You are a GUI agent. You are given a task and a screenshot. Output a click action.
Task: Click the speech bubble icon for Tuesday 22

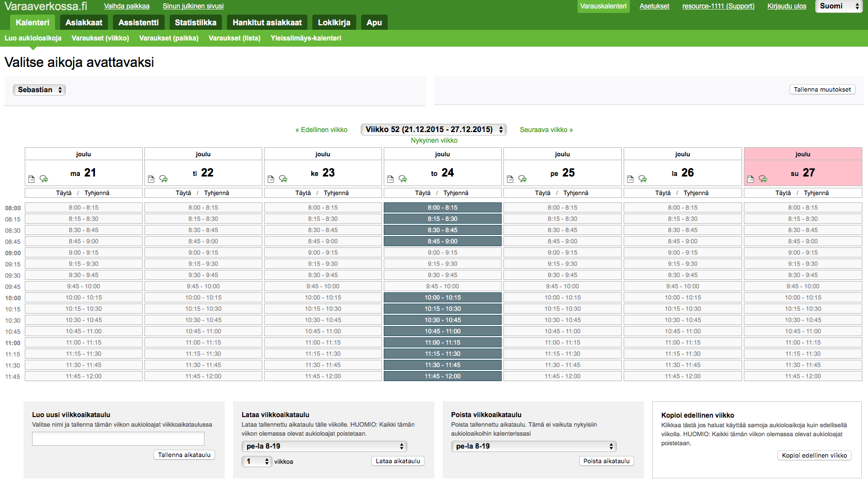[x=163, y=179]
